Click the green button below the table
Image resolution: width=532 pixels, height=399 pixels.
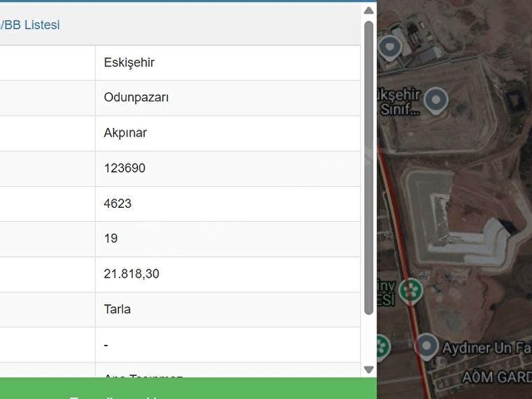(189, 388)
